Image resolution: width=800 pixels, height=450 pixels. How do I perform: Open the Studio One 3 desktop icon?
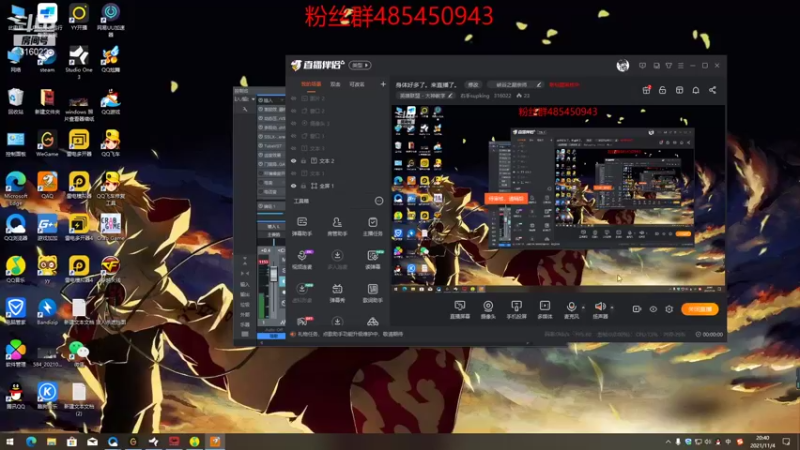click(x=79, y=62)
